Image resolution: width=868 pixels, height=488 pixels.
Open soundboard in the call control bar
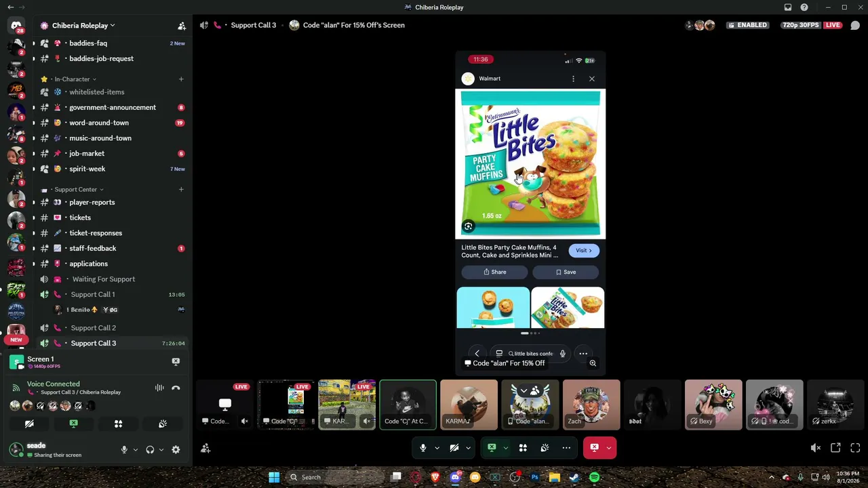(545, 448)
